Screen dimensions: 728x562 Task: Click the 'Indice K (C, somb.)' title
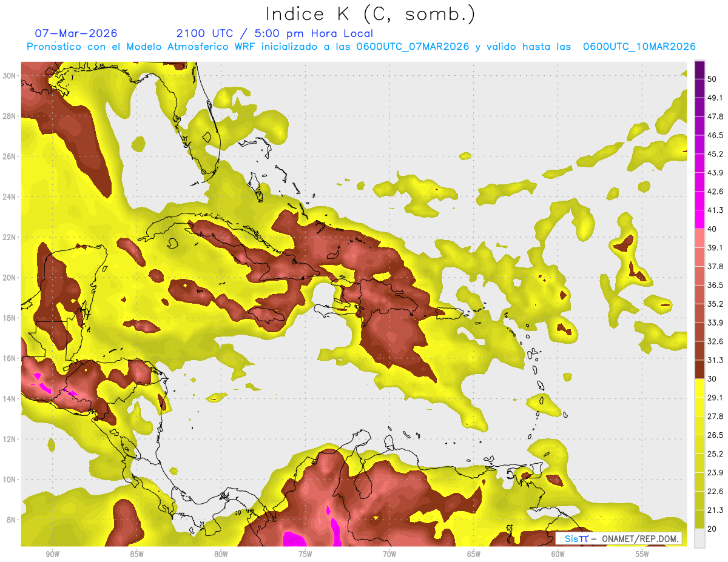point(371,14)
